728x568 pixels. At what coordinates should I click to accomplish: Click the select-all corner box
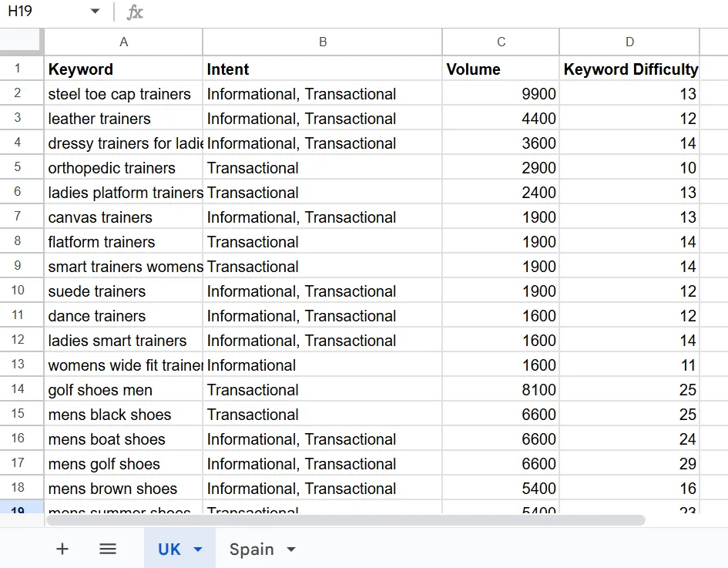point(22,42)
